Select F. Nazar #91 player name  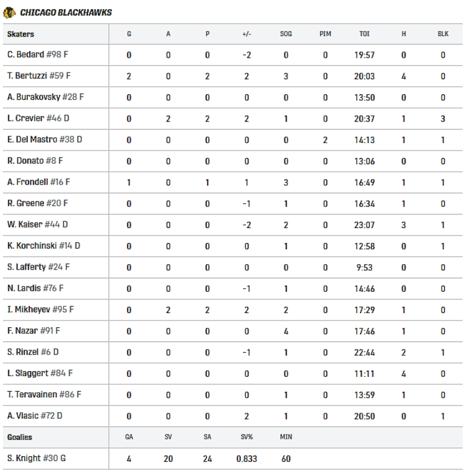pyautogui.click(x=33, y=331)
